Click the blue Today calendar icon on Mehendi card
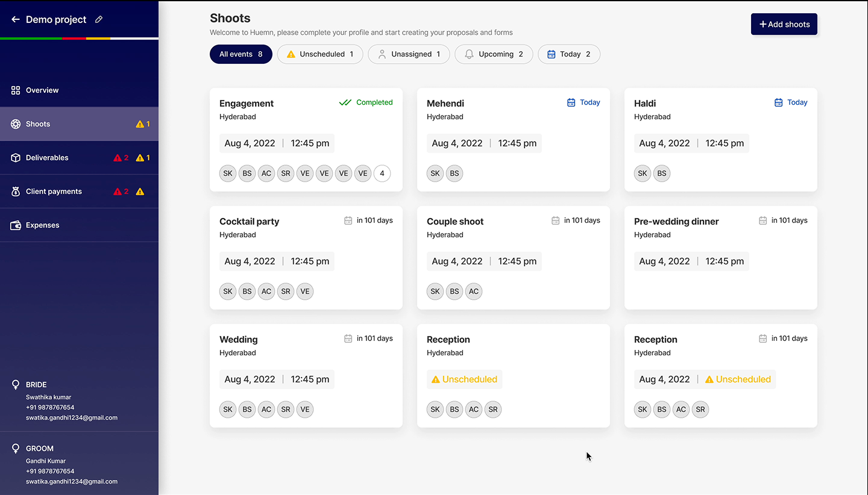 click(571, 102)
